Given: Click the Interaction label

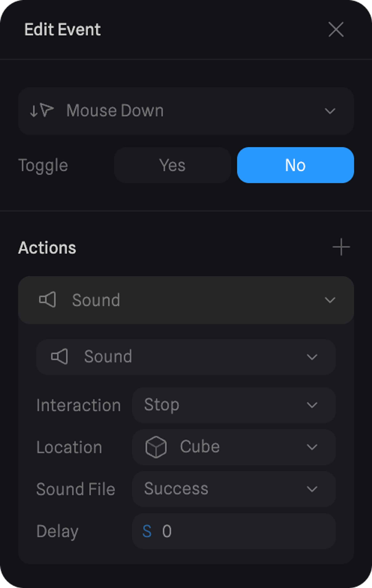Looking at the screenshot, I should 79,405.
